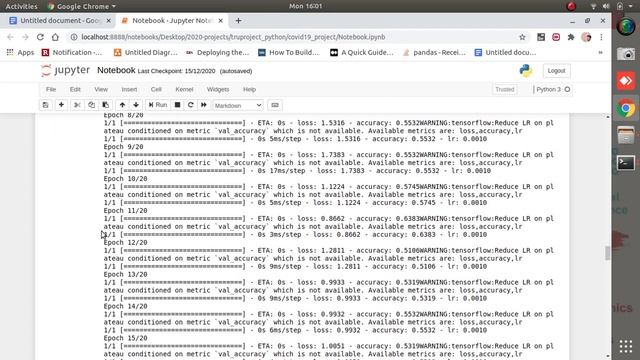This screenshot has height=360, width=640.
Task: Paste cells below icon
Action: tap(105, 105)
